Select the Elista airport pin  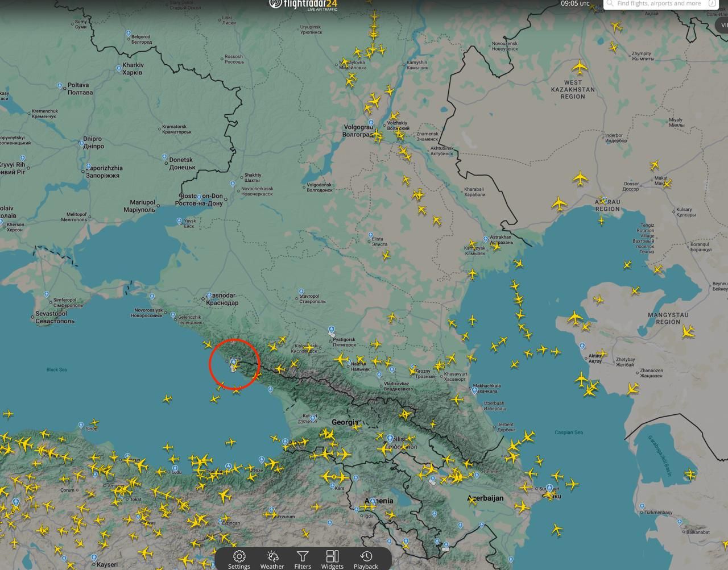pos(370,235)
